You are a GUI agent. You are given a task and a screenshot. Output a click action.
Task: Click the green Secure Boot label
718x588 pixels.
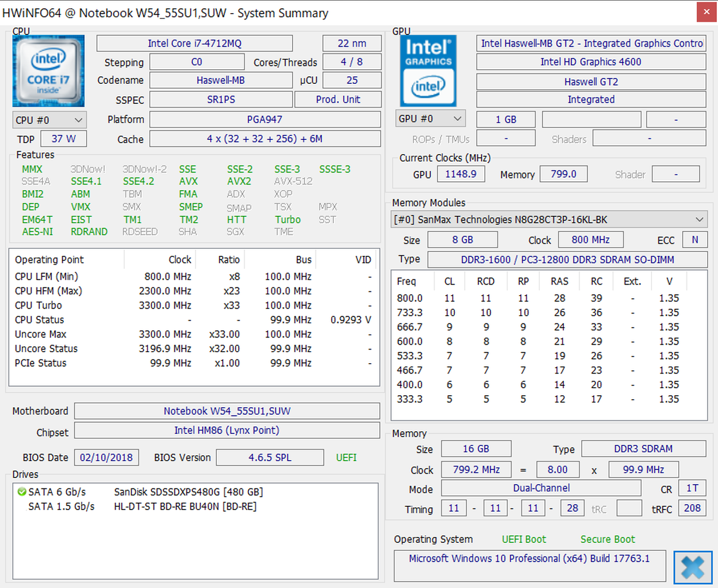point(608,539)
